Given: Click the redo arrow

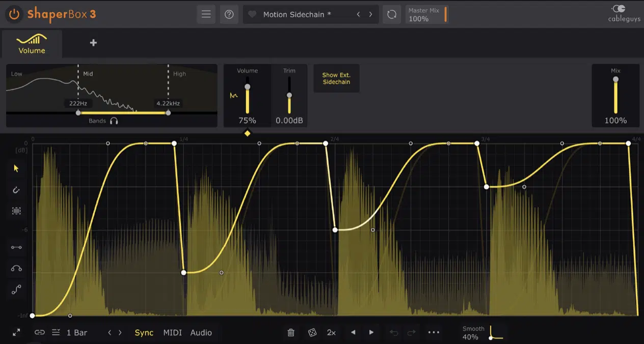Looking at the screenshot, I should tap(412, 333).
